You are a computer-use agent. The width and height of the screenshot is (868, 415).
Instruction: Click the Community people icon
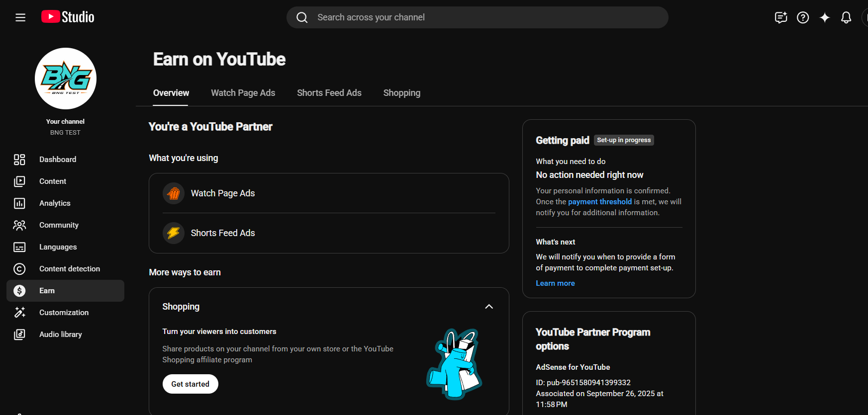(x=19, y=225)
